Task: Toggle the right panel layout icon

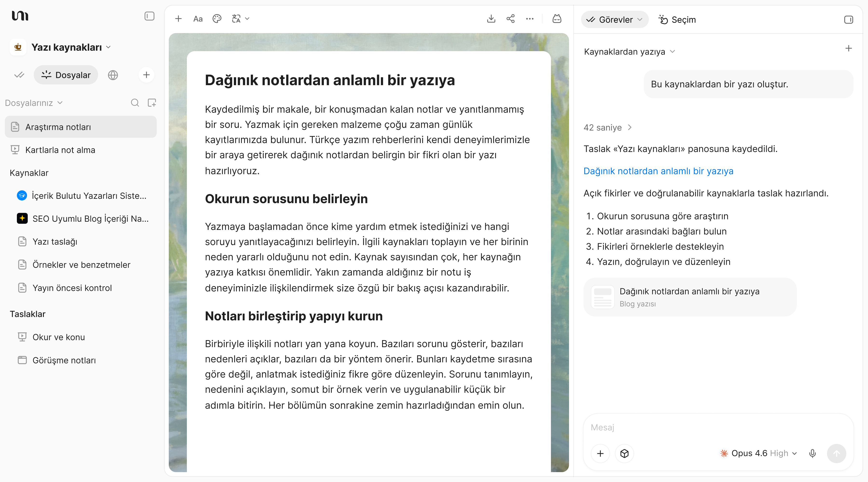Action: [848, 20]
